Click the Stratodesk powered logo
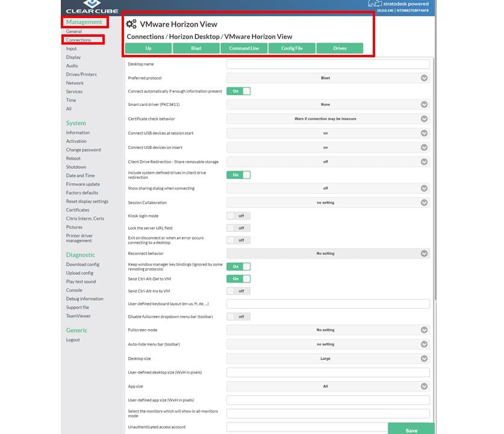The height and width of the screenshot is (434, 504). click(x=398, y=4)
